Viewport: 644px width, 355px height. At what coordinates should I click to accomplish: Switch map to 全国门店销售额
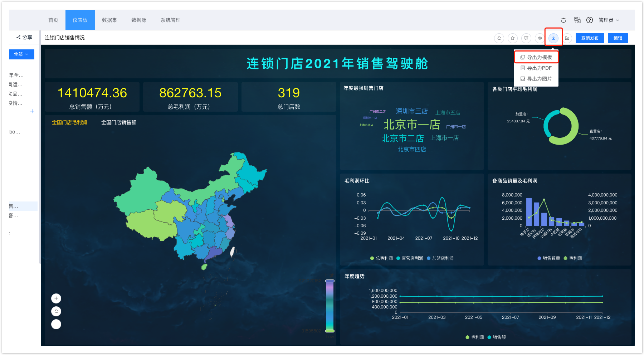[119, 122]
